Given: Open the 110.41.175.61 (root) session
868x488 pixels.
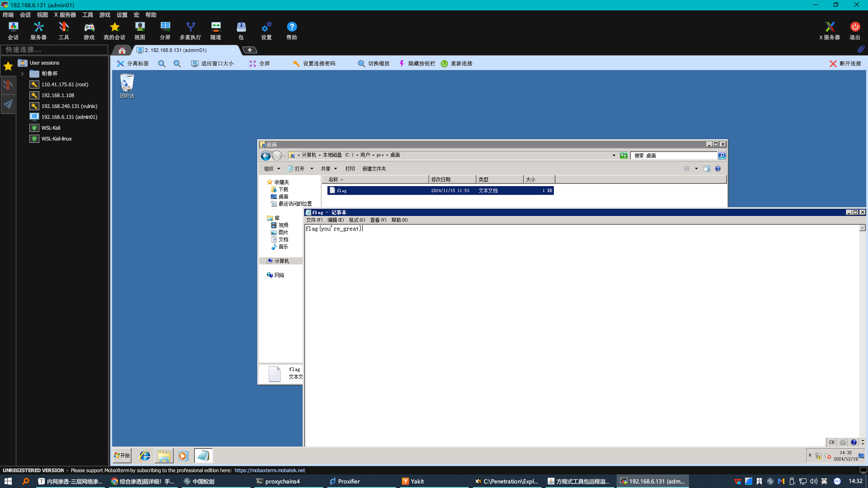Looking at the screenshot, I should [65, 84].
